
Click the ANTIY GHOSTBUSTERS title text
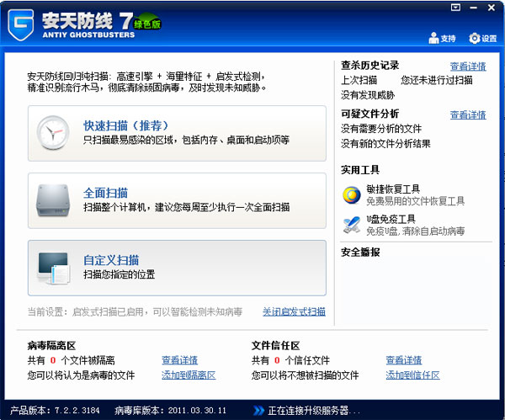pyautogui.click(x=88, y=35)
